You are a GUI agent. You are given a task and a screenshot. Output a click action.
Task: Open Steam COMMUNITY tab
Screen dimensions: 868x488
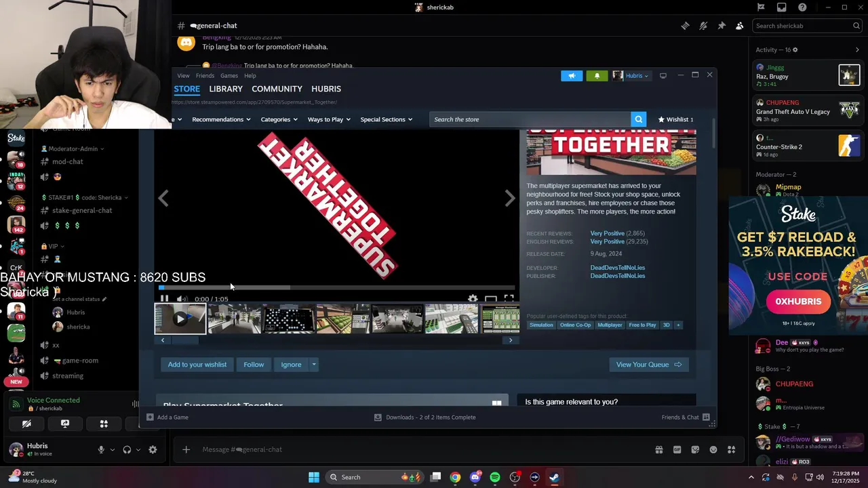[277, 89]
